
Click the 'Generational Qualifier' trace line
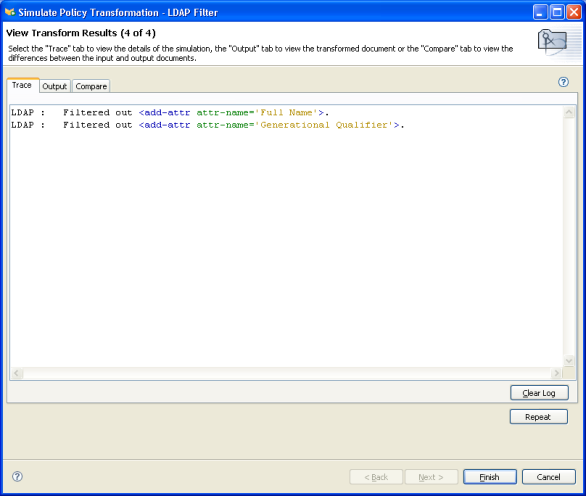click(208, 125)
